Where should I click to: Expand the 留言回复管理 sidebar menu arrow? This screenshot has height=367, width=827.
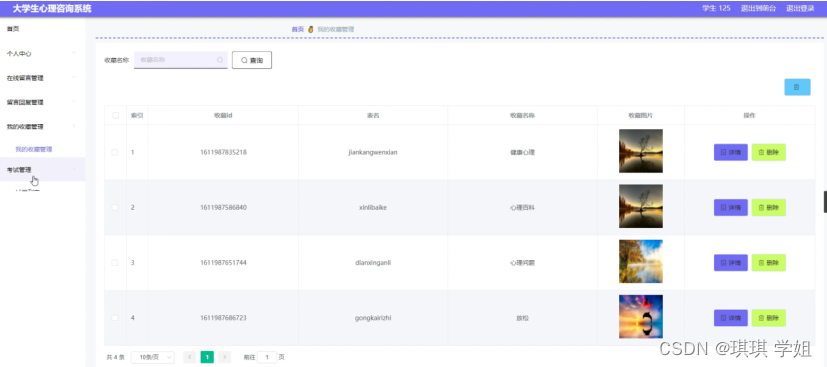74,102
